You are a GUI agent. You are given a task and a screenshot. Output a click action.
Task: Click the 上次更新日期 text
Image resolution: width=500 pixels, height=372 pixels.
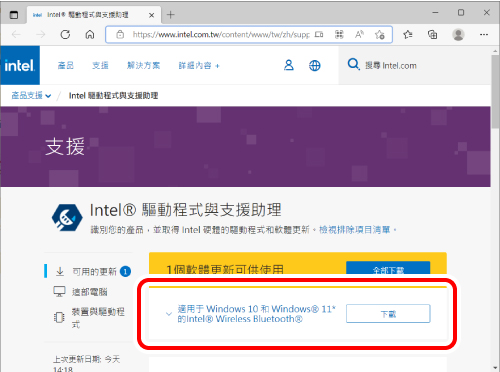(87, 363)
